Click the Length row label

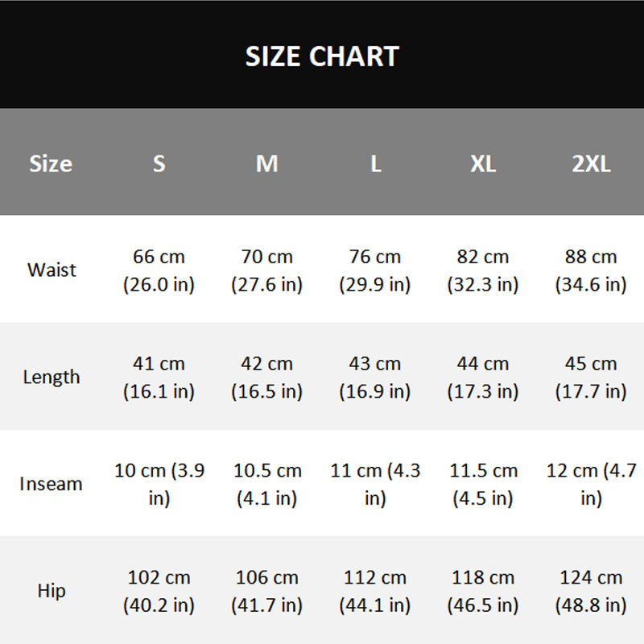point(52,377)
